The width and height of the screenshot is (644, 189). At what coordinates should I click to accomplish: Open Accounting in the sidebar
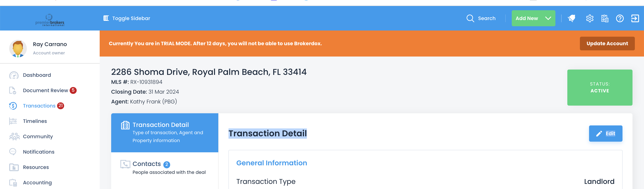tap(37, 183)
